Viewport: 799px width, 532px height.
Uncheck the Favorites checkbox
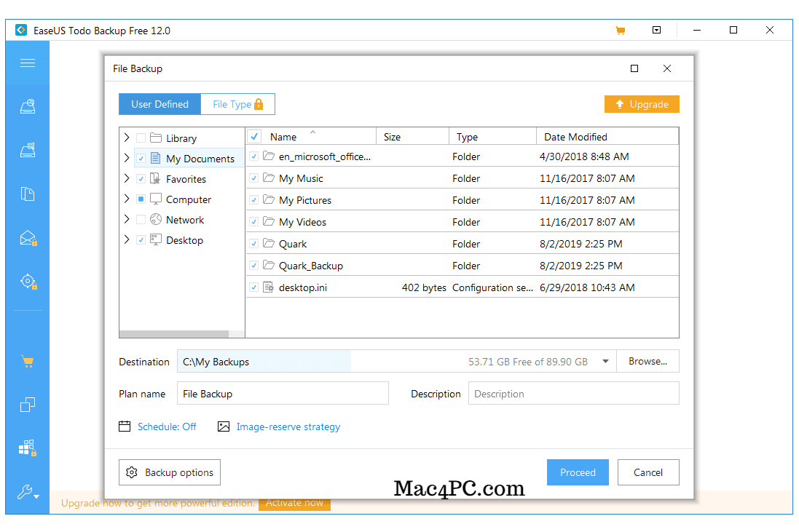click(141, 179)
